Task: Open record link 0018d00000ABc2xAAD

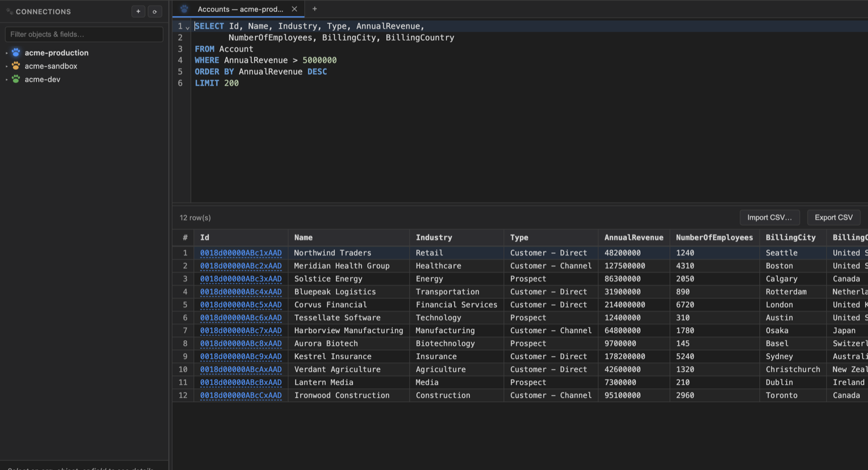Action: point(241,266)
